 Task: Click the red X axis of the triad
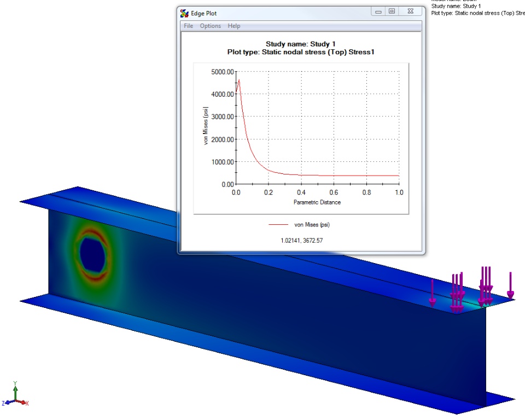tap(21, 402)
